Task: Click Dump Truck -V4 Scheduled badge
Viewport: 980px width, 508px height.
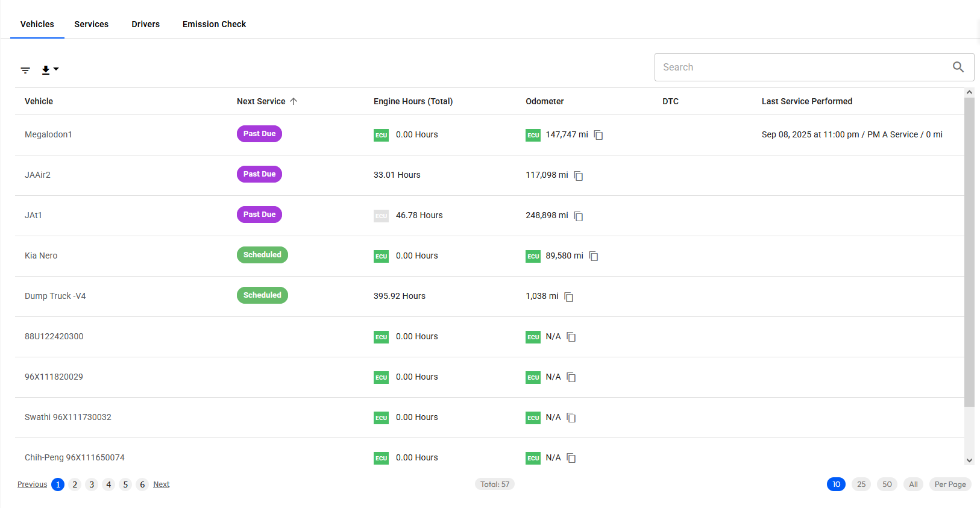Action: [262, 295]
